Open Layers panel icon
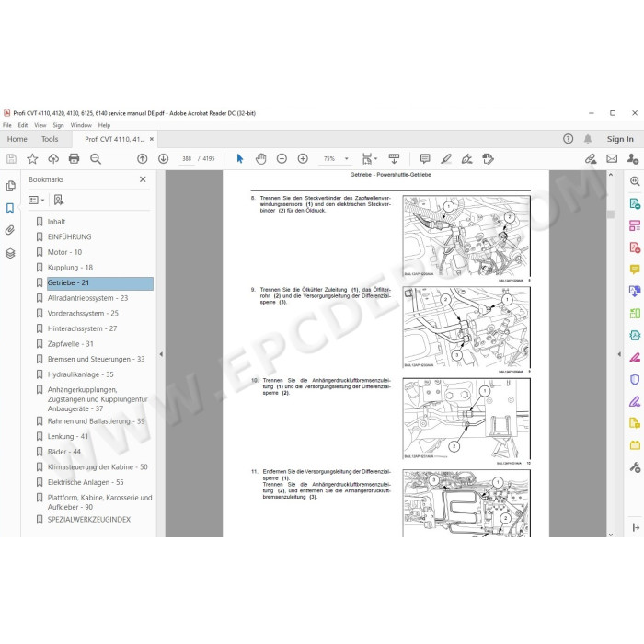 point(10,253)
